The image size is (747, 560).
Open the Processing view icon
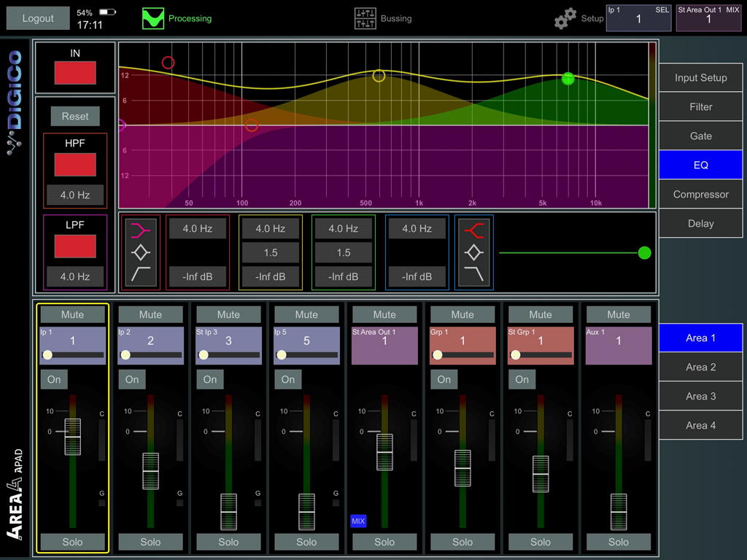[x=153, y=17]
